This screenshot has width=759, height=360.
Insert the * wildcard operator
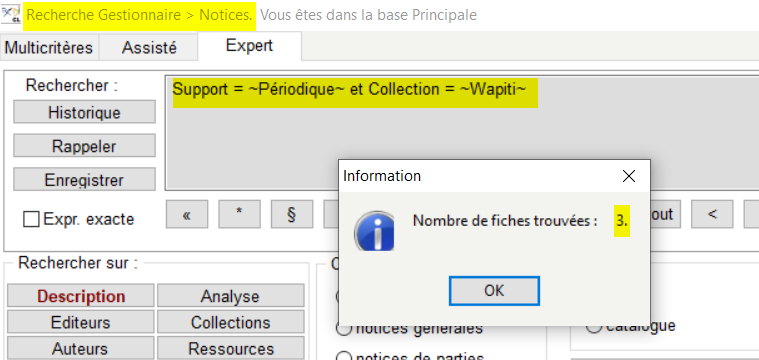pyautogui.click(x=239, y=214)
